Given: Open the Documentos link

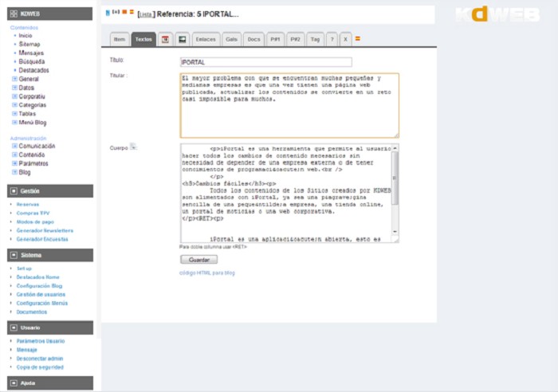Looking at the screenshot, I should tap(32, 312).
